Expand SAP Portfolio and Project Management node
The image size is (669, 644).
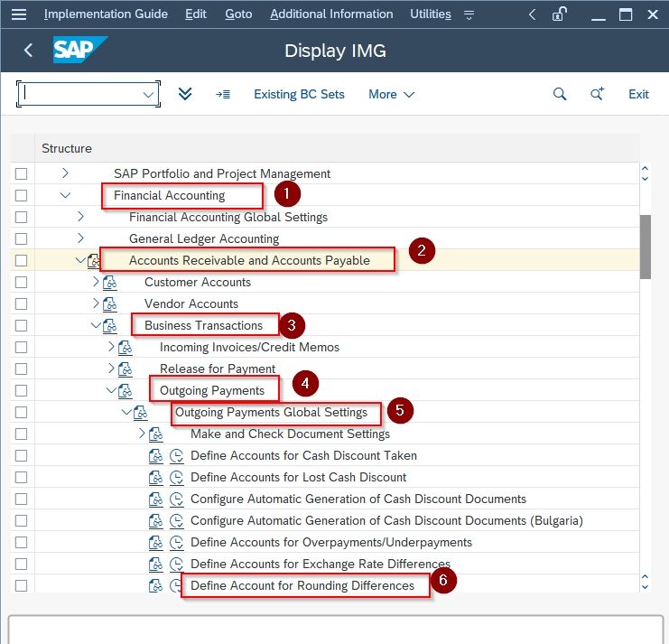pos(65,173)
